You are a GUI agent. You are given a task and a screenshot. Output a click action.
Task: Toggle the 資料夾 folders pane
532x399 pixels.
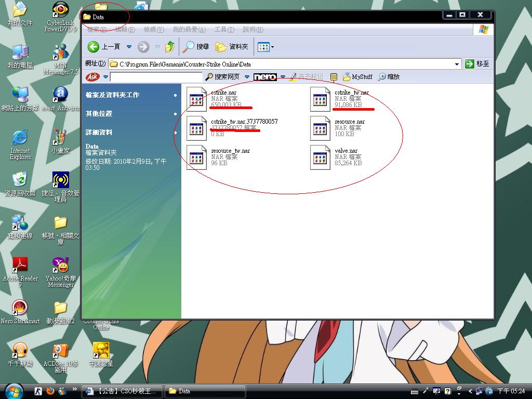pos(232,46)
